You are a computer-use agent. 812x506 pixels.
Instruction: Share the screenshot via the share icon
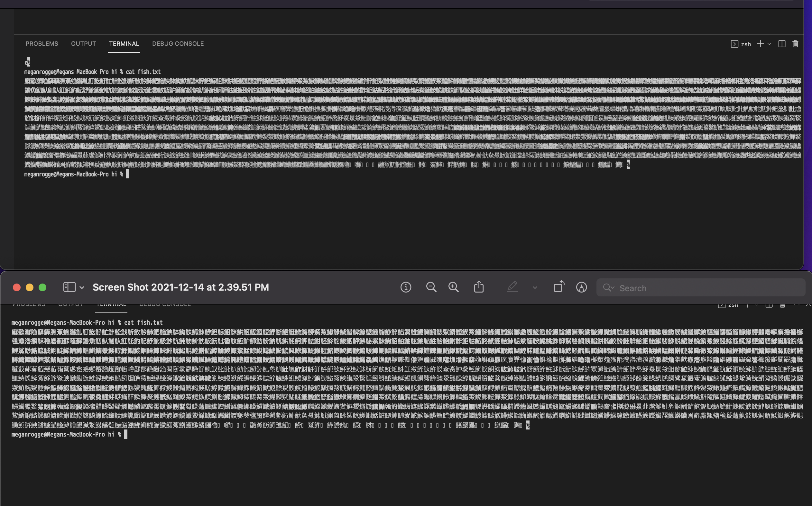pos(479,287)
